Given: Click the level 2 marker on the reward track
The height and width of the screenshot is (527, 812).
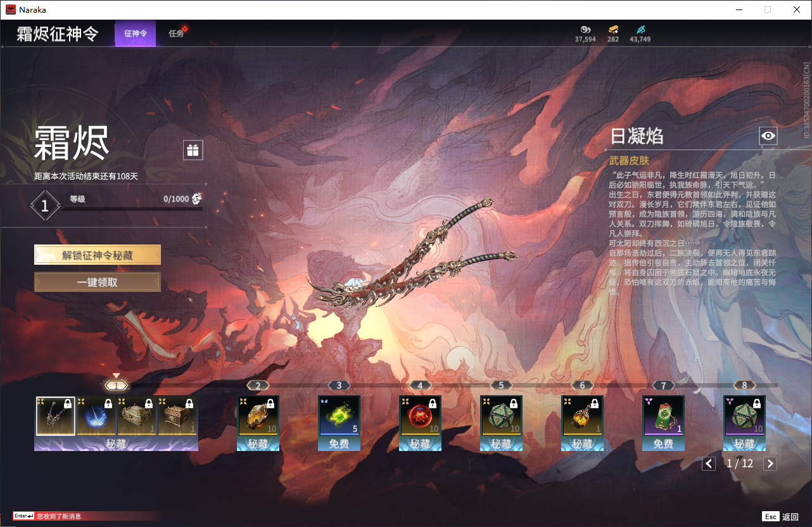Looking at the screenshot, I should click(258, 385).
